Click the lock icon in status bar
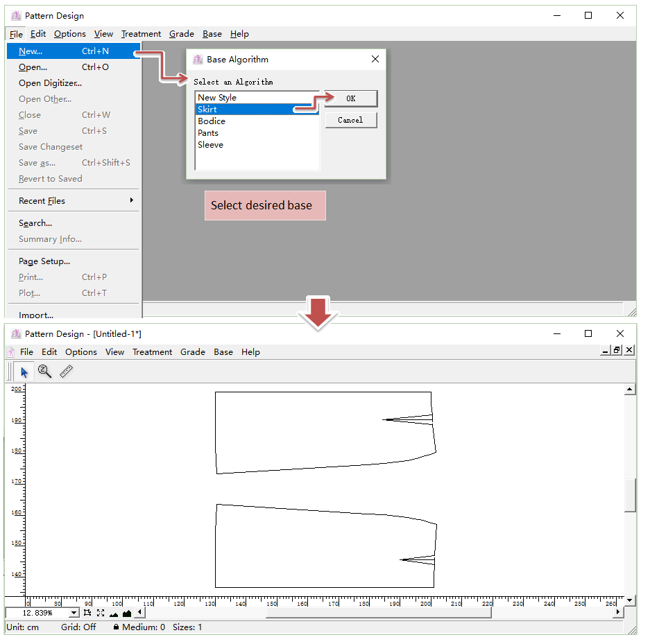 tap(116, 627)
